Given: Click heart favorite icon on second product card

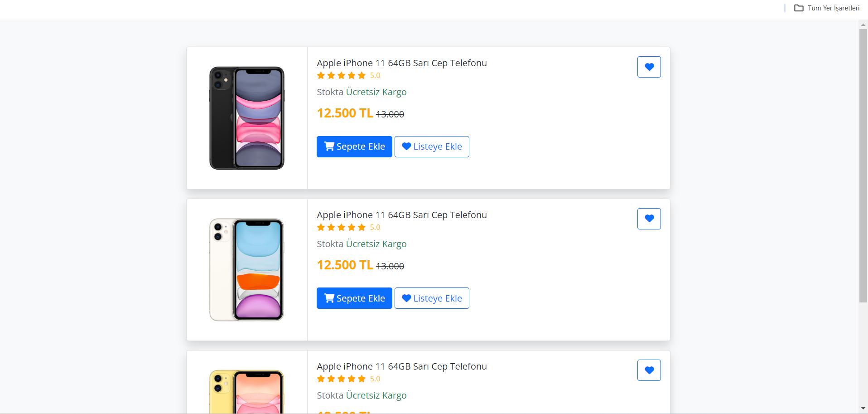Looking at the screenshot, I should pyautogui.click(x=649, y=219).
